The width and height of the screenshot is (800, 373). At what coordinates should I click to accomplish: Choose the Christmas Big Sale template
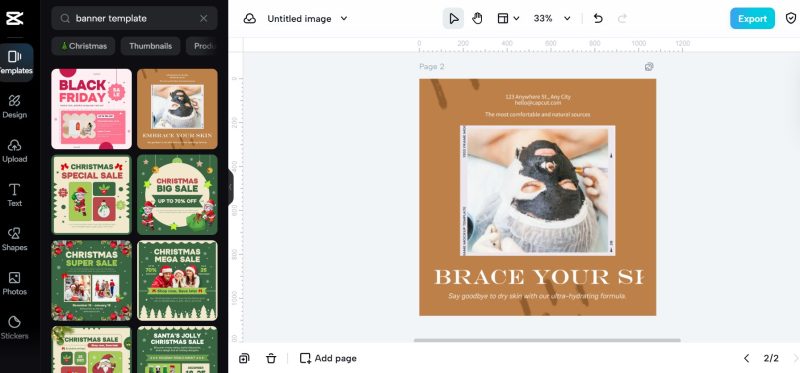click(177, 195)
